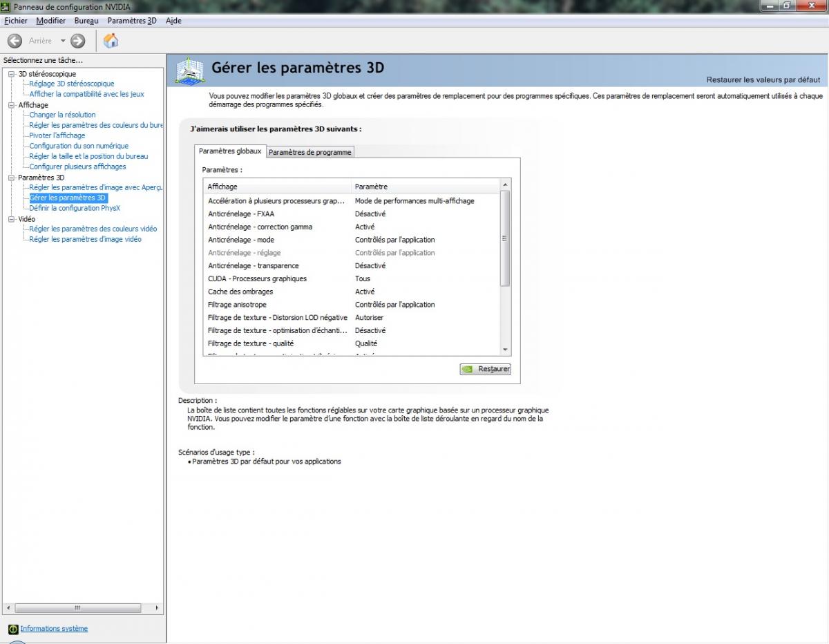This screenshot has width=829, height=644.
Task: Select the Anticrénelage - transparence row
Action: click(352, 266)
